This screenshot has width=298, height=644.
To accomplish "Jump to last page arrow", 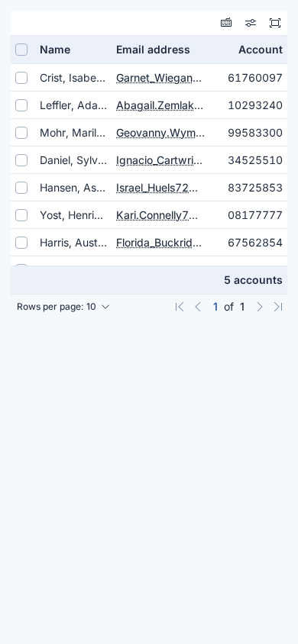I will pyautogui.click(x=278, y=307).
